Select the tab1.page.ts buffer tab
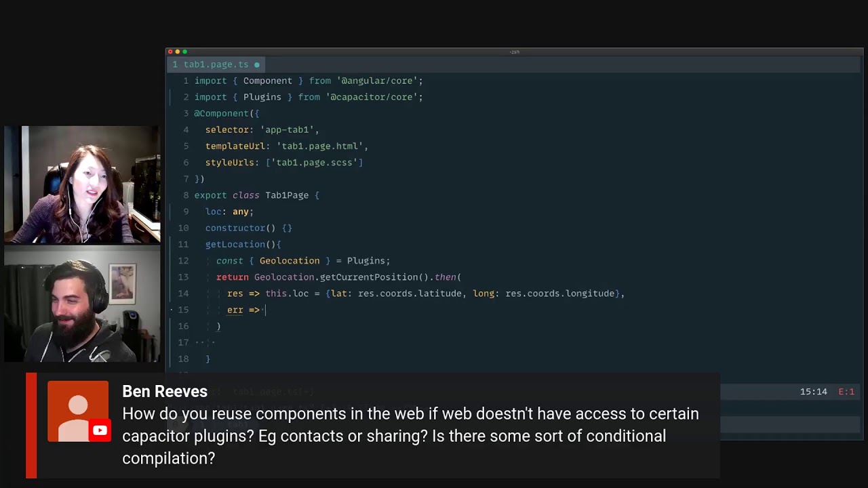 pyautogui.click(x=216, y=64)
